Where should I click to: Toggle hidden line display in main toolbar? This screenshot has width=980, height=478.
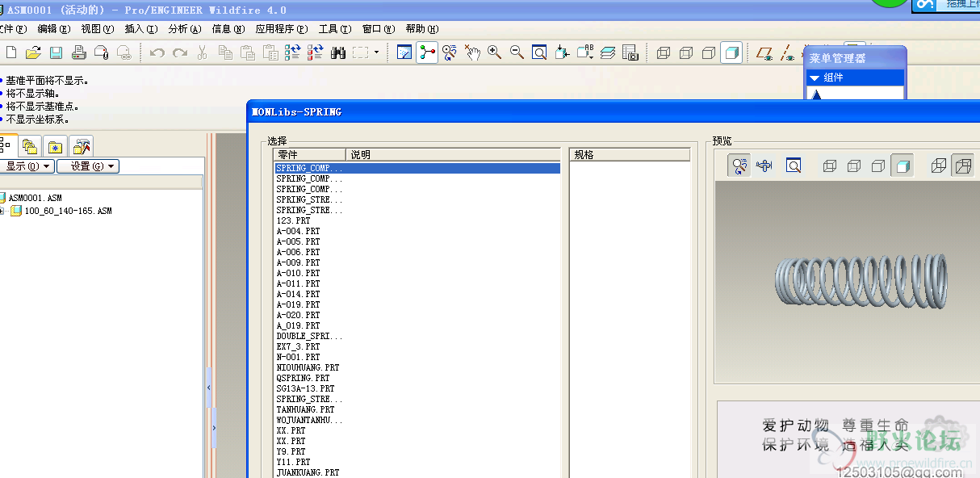(686, 52)
